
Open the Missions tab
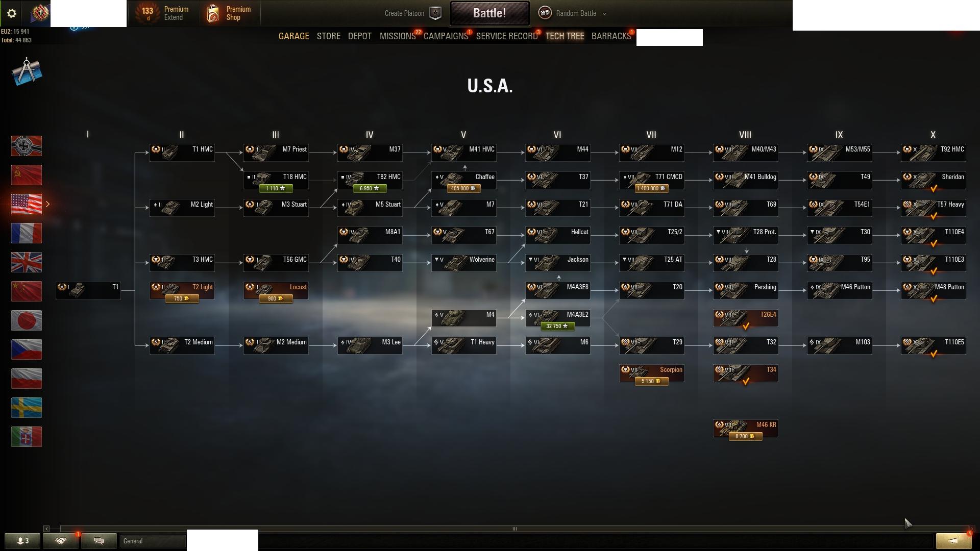[398, 36]
